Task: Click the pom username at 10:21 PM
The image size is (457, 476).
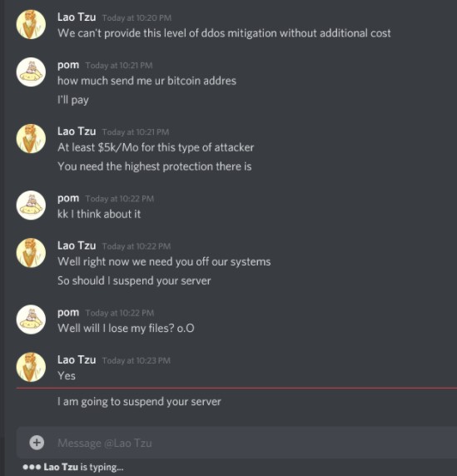Action: 68,65
